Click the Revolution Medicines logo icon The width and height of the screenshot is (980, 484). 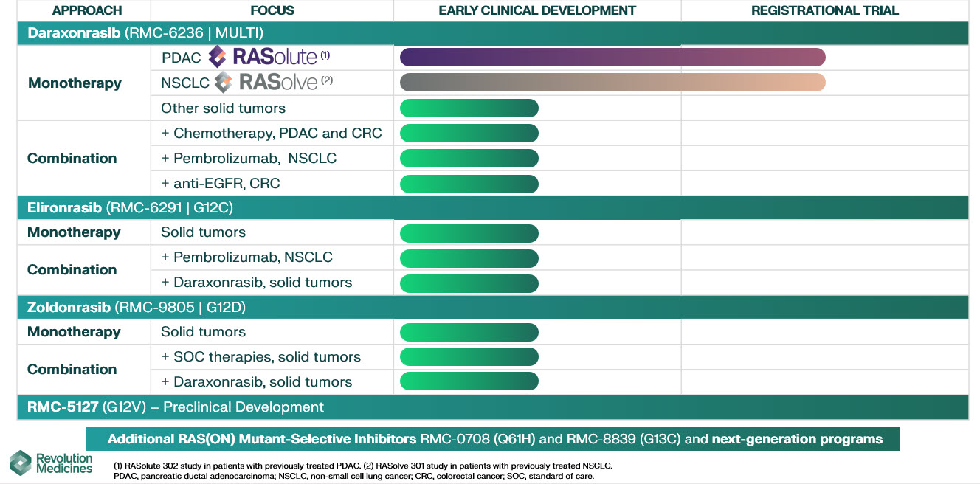tap(21, 463)
